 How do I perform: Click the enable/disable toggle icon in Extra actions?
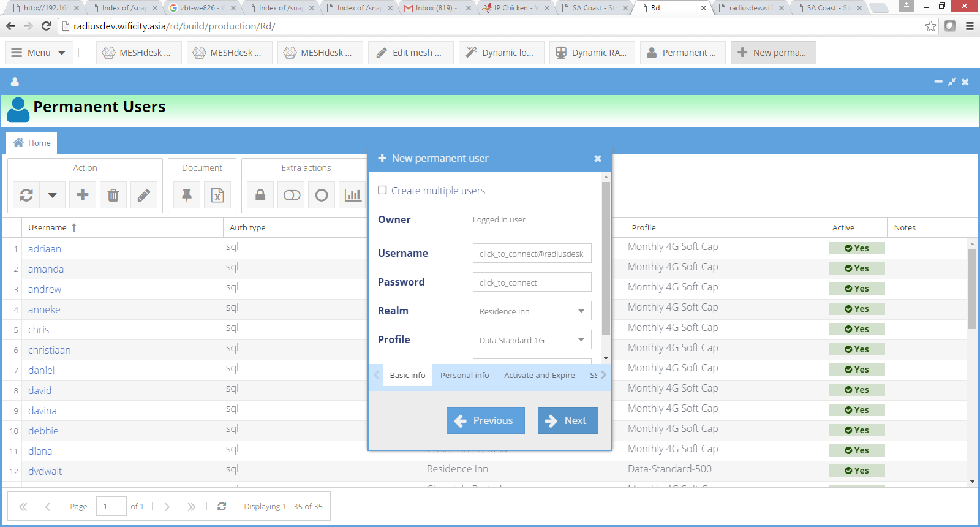tap(292, 195)
